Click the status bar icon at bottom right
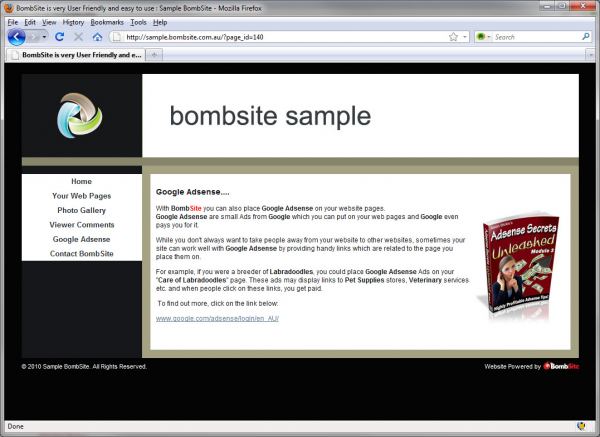The height and width of the screenshot is (437, 600). tap(581, 426)
